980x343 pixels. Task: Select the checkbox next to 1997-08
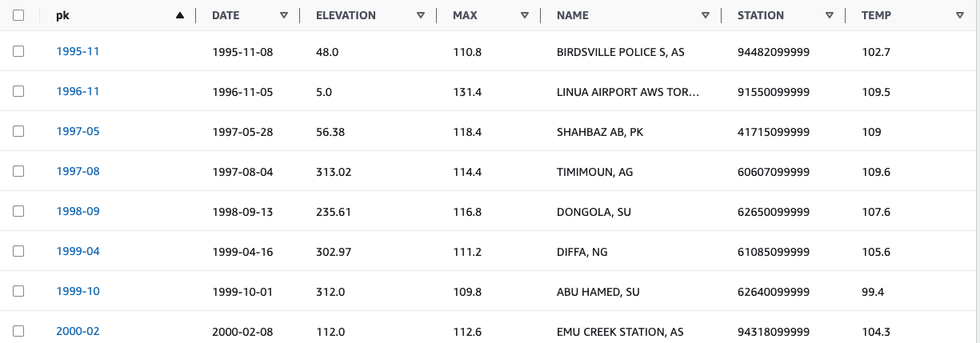click(18, 171)
